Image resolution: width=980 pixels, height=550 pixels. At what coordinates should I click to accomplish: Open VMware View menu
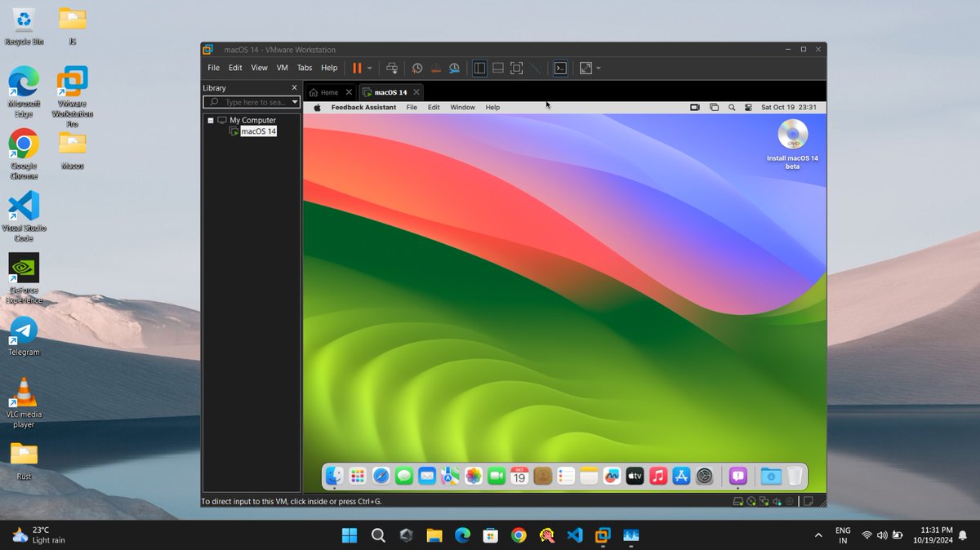pos(259,69)
